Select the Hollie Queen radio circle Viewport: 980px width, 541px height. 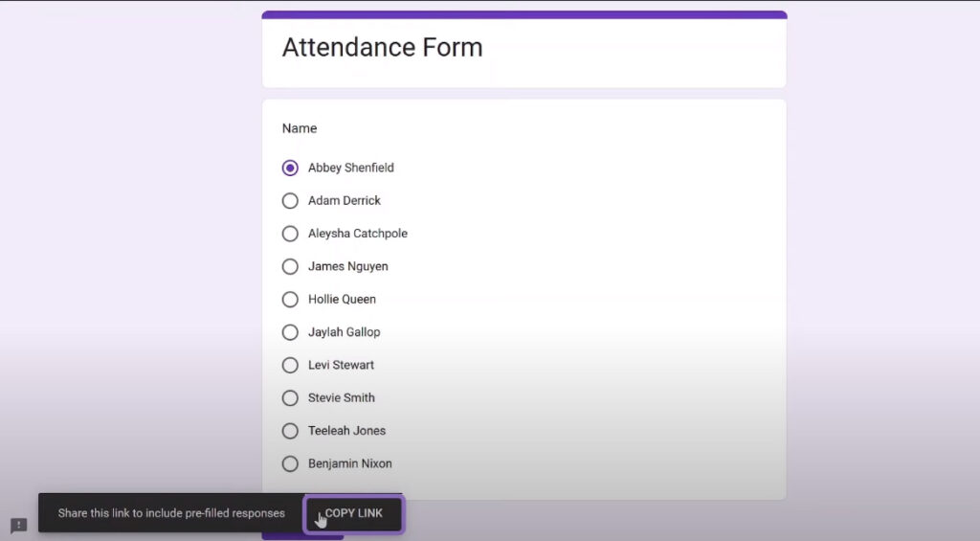coord(290,300)
